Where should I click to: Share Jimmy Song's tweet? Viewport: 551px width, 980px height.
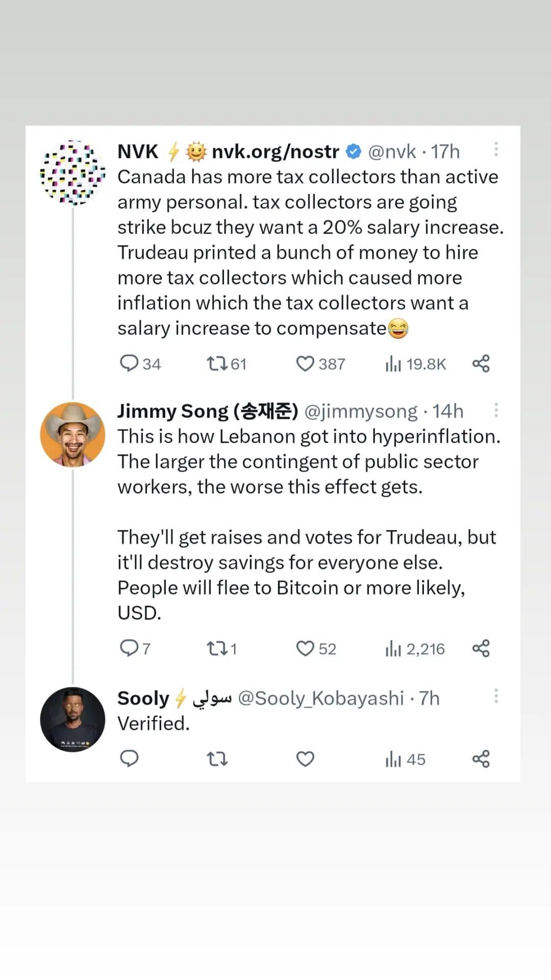481,648
